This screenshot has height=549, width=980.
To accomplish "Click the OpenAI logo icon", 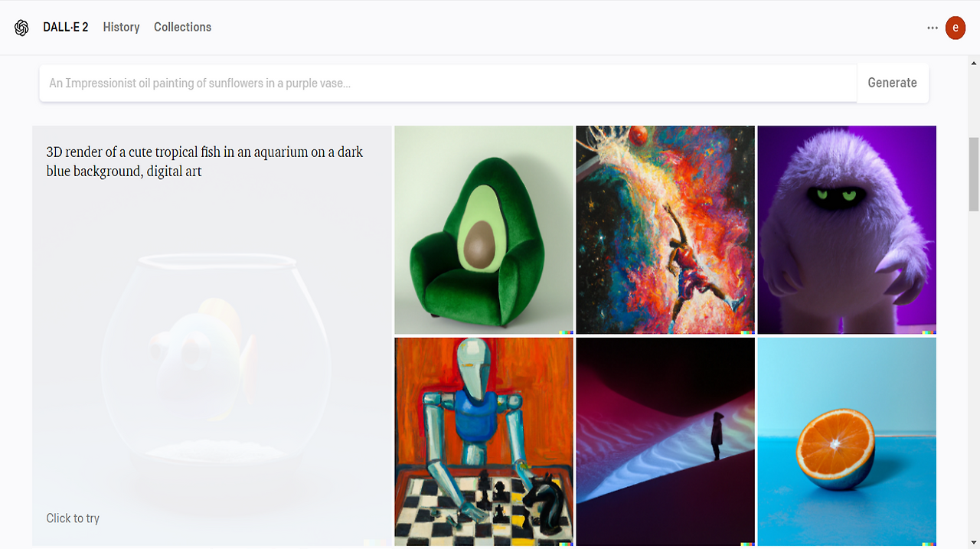I will [21, 28].
